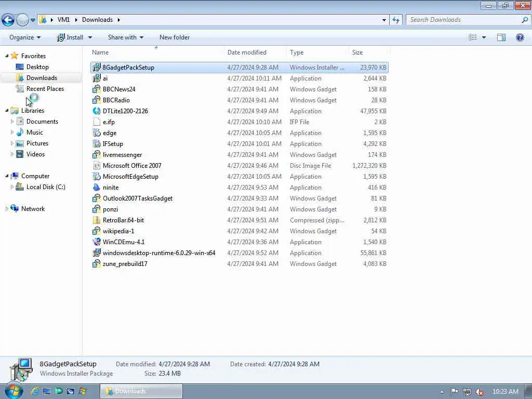Viewport: 532px width, 399px height.
Task: Select the RetroBar.64-bit zip folder icon
Action: 97,220
